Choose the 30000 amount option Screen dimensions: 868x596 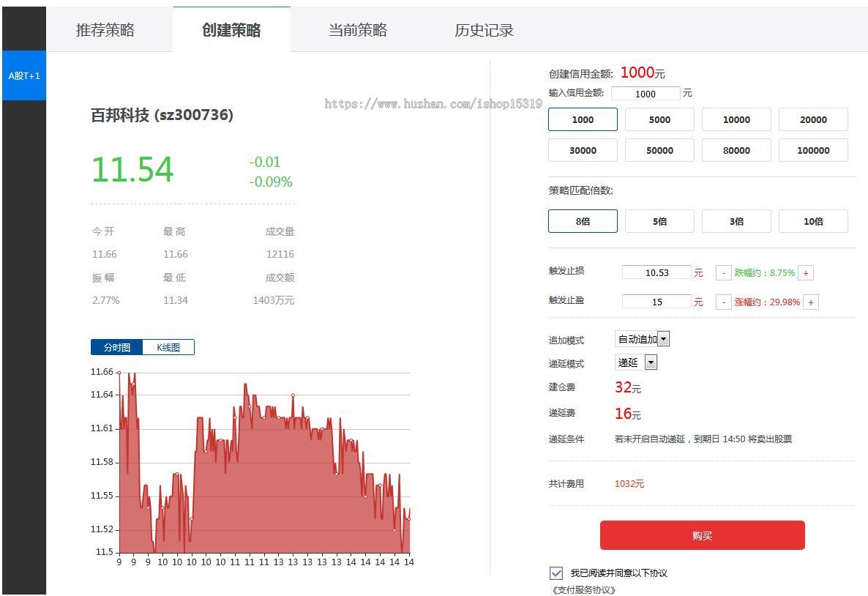[x=583, y=150]
